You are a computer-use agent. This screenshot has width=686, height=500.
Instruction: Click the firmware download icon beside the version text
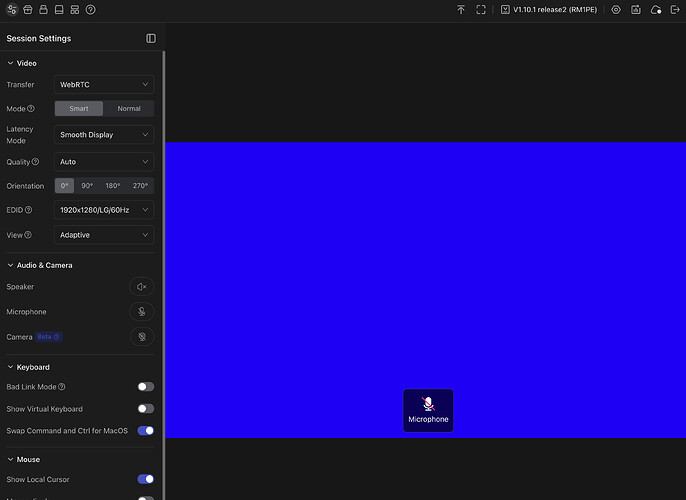point(505,10)
